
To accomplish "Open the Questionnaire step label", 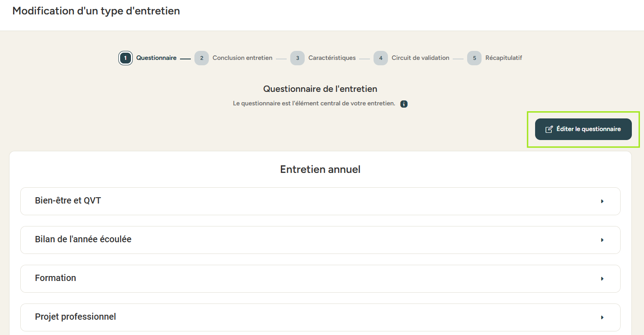I will coord(156,58).
